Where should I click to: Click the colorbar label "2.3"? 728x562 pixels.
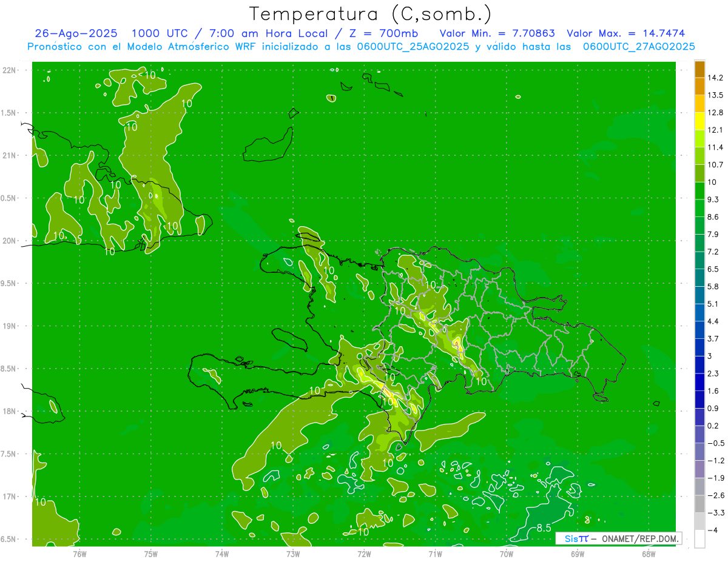pos(713,373)
